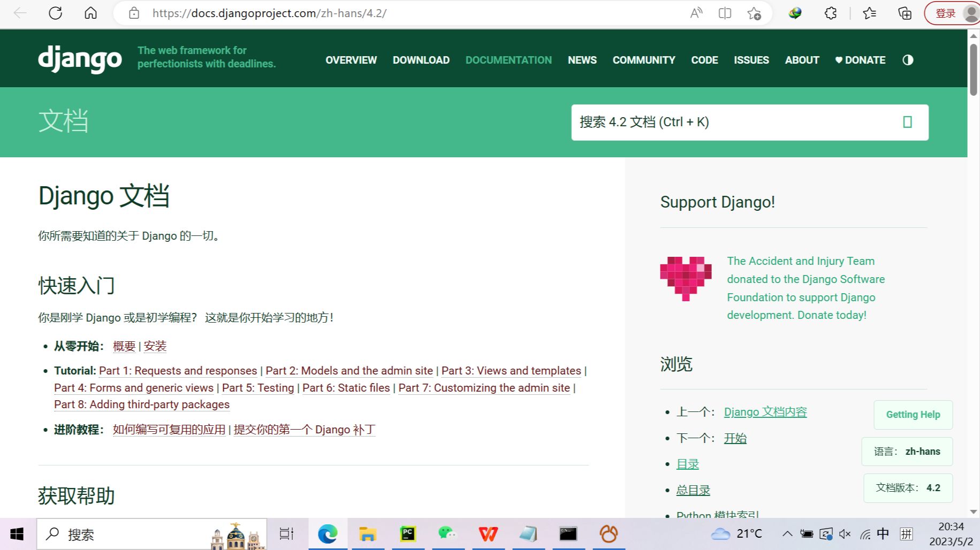Open File Explorer from taskbar
This screenshot has height=550, width=980.
pos(368,534)
